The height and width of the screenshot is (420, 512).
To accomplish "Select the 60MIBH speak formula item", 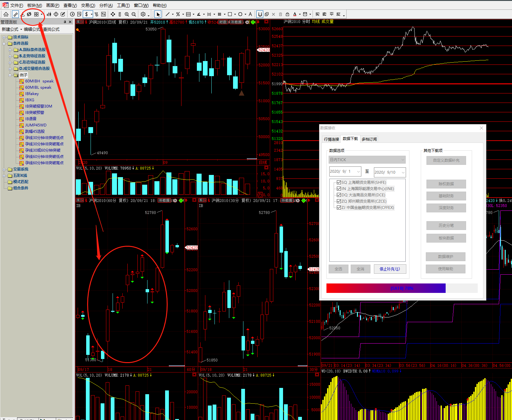I will coord(39,81).
